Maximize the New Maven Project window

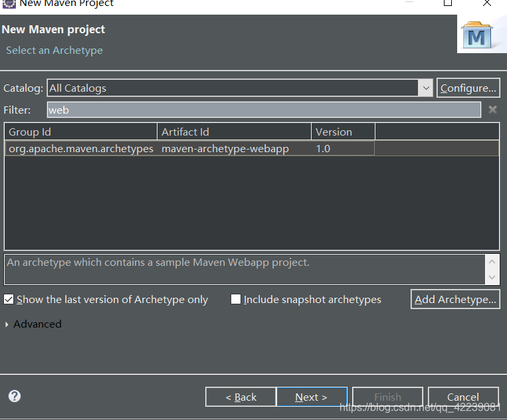click(x=448, y=3)
